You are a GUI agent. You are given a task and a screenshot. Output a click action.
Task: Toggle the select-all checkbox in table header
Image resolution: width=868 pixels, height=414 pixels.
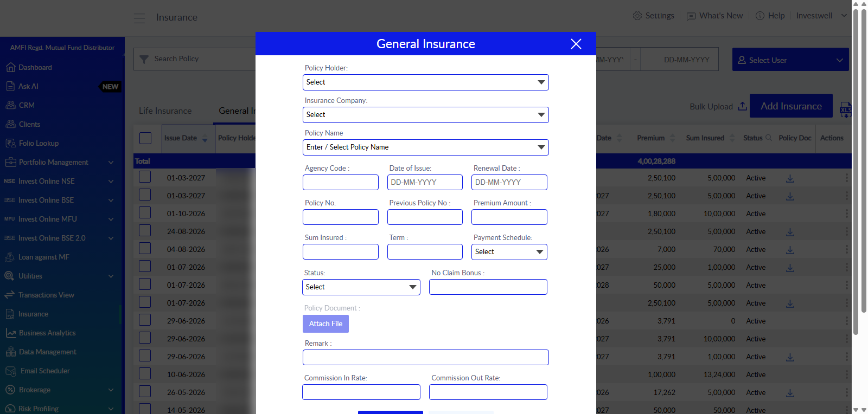[x=145, y=138]
